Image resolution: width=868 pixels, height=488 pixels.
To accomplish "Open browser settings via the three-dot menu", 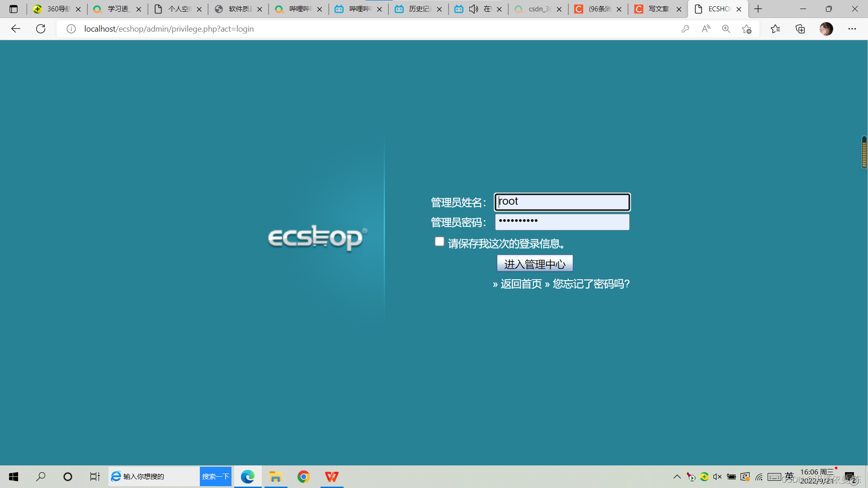I will pos(852,28).
